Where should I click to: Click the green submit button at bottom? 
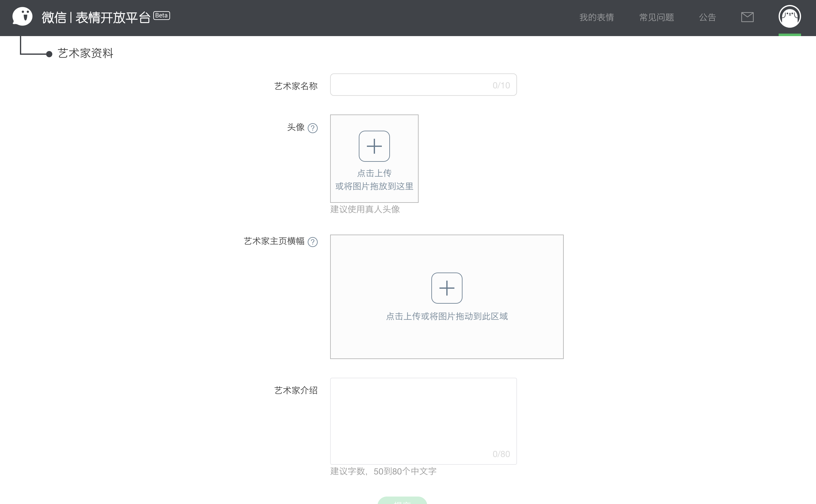402,501
